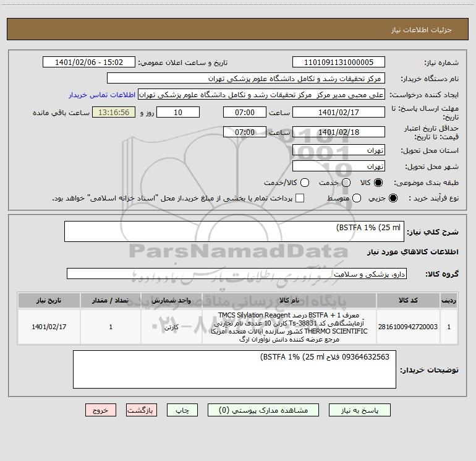This screenshot has width=476, height=461.
Task: Click the اطلاعات کالاهای مورد نیاز heading
Action: click(x=413, y=252)
